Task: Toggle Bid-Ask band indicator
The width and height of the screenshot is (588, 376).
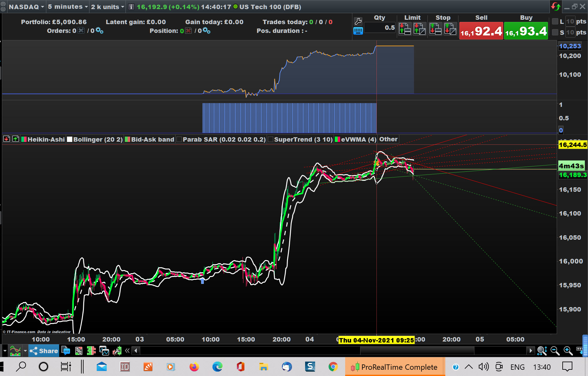Action: (x=150, y=139)
